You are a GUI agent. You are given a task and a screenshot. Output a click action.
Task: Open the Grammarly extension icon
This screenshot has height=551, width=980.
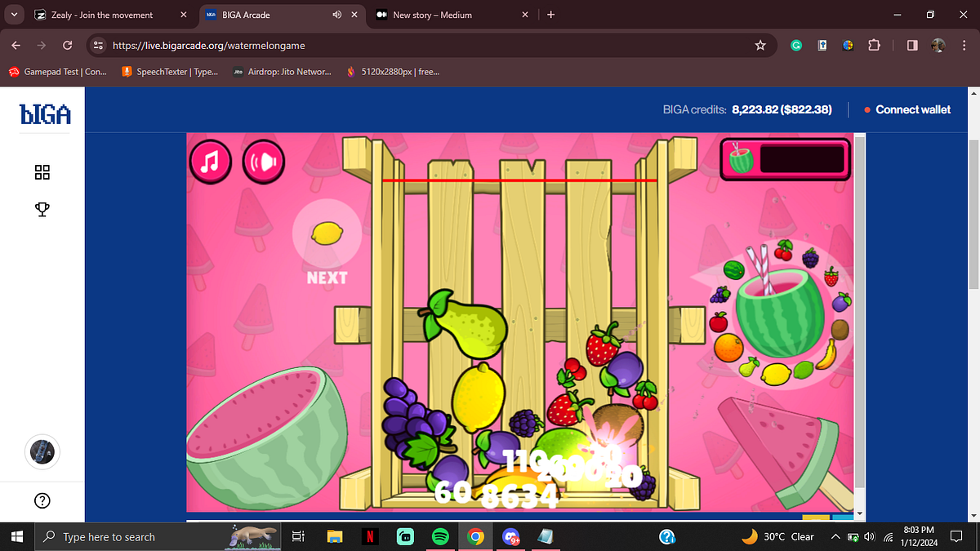click(795, 46)
